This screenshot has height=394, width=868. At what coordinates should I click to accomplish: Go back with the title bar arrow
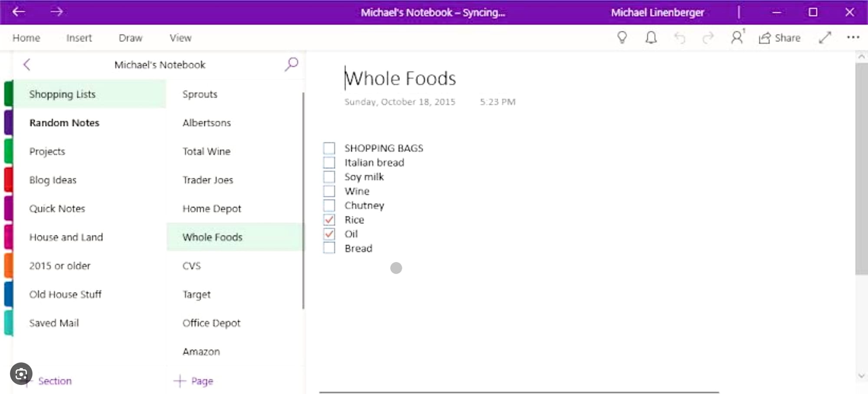(x=19, y=12)
